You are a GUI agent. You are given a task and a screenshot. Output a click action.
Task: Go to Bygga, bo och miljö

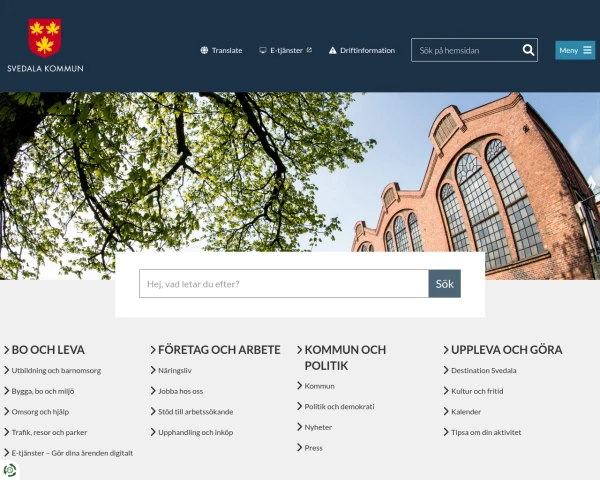click(x=43, y=391)
